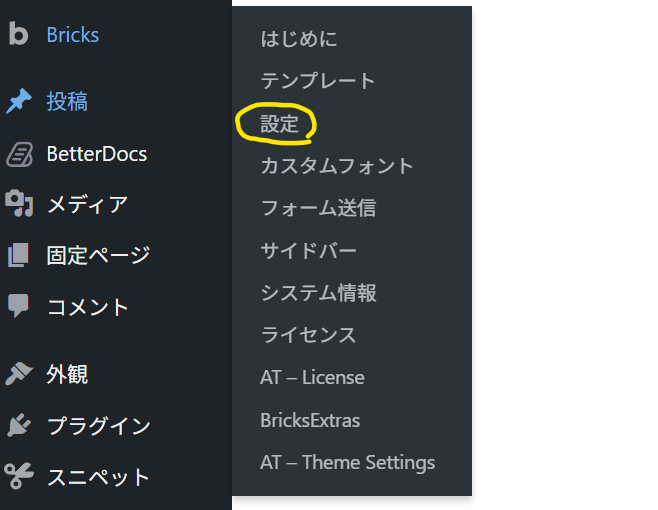Select テンプレート in the Bricks submenu
This screenshot has height=510, width=658.
click(318, 81)
